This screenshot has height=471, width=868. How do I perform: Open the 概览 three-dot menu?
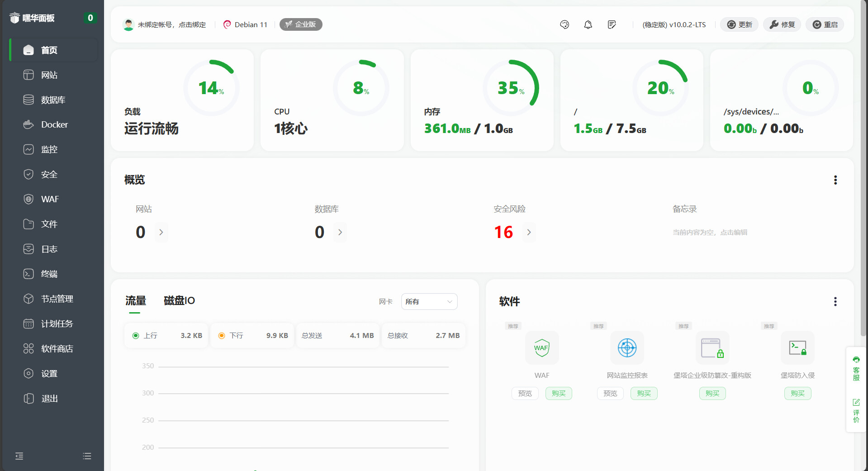[835, 180]
